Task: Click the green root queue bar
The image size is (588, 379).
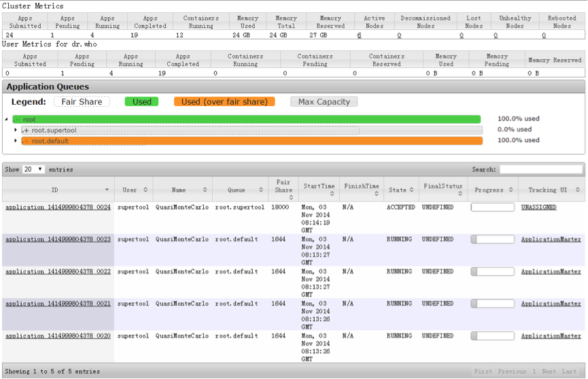Action: [x=246, y=119]
